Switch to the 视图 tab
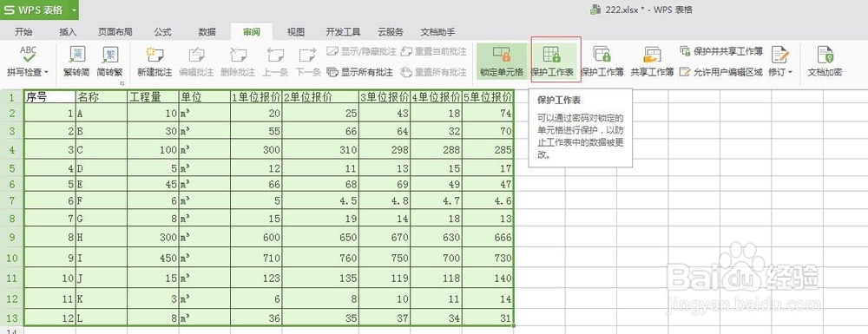The image size is (868, 334). [296, 32]
